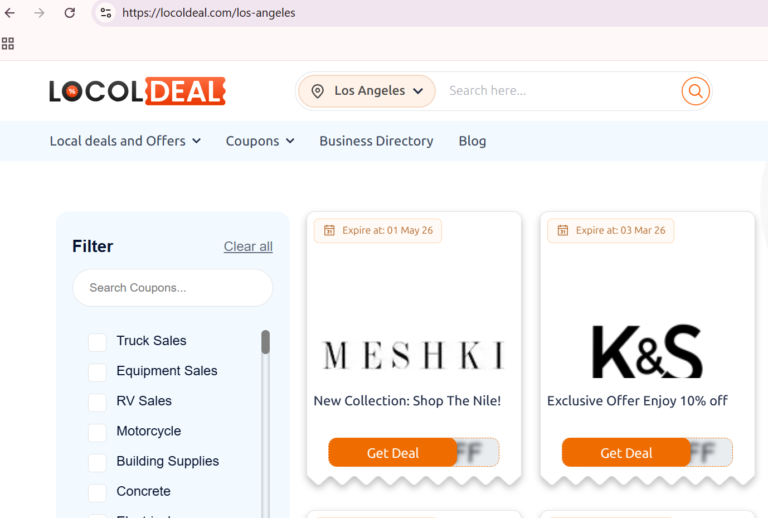Click the Truck Sales label
The height and width of the screenshot is (518, 768).
(x=151, y=341)
